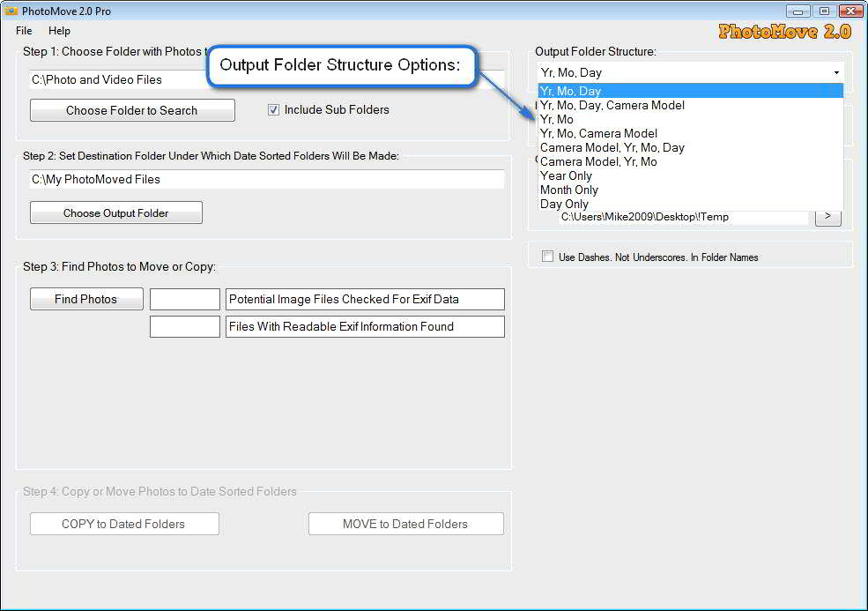Select 'Yr, Mo, Day, Camera Model' option
The image size is (868, 611).
pyautogui.click(x=690, y=105)
